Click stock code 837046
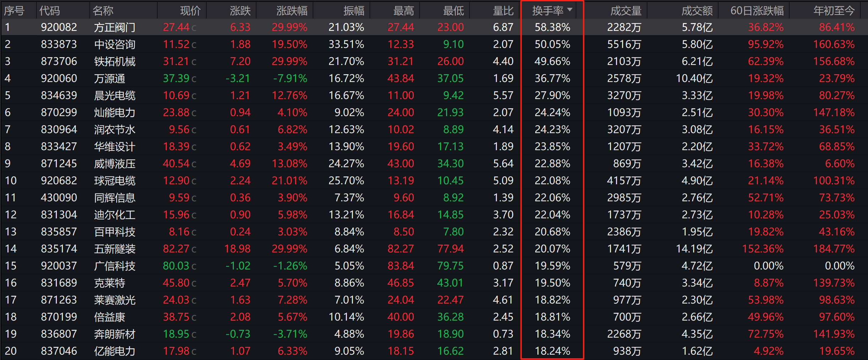This screenshot has width=868, height=360. (x=59, y=351)
